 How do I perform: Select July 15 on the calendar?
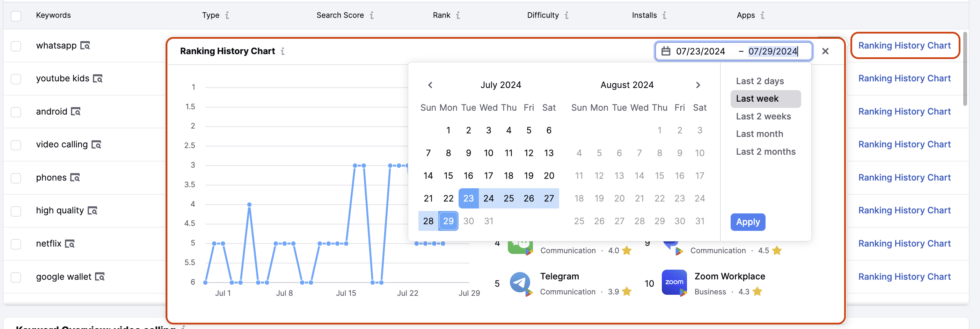[448, 175]
